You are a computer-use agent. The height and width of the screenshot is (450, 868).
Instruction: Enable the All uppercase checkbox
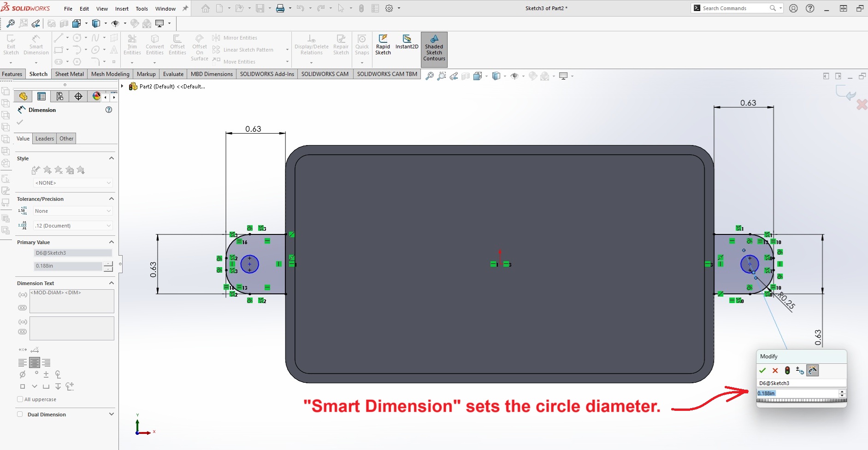20,399
